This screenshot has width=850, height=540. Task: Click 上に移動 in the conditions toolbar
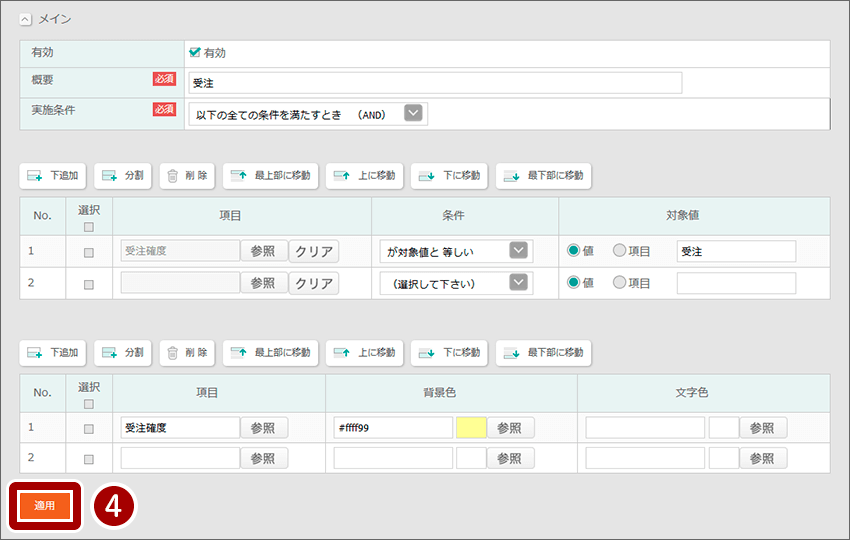tap(364, 176)
